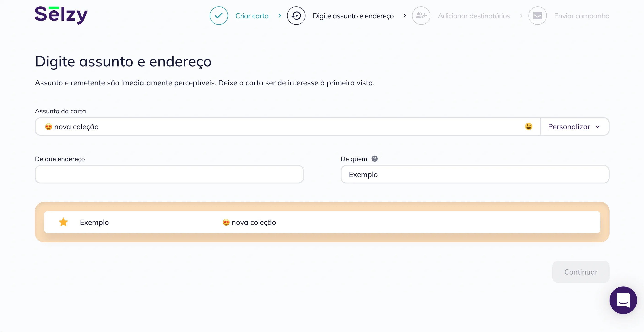644x332 pixels.
Task: Click the De quem field containing Exemplo
Action: click(x=475, y=174)
